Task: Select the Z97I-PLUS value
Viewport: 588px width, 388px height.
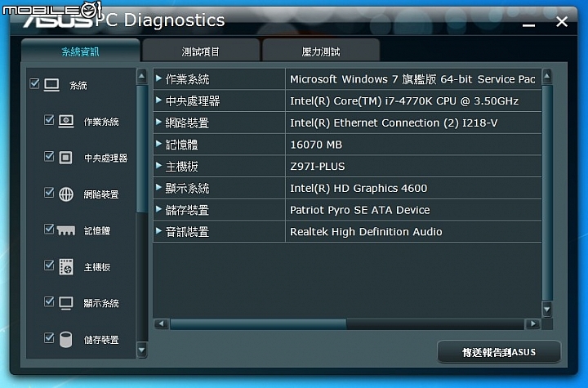Action: click(x=413, y=166)
